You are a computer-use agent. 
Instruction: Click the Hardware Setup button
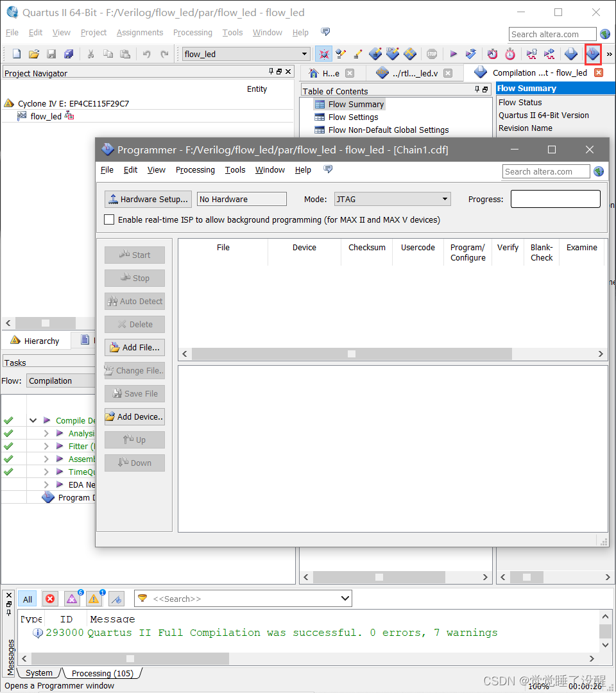point(148,199)
